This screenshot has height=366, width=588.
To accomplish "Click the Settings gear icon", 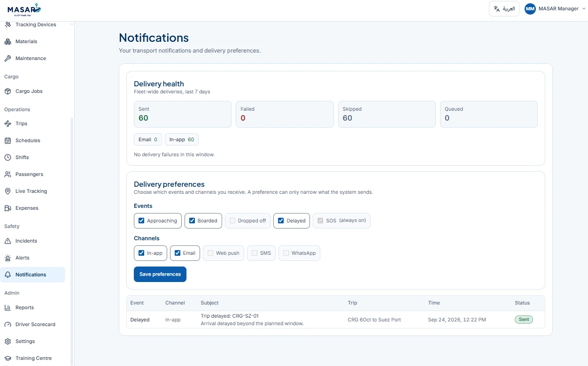I will [x=8, y=341].
